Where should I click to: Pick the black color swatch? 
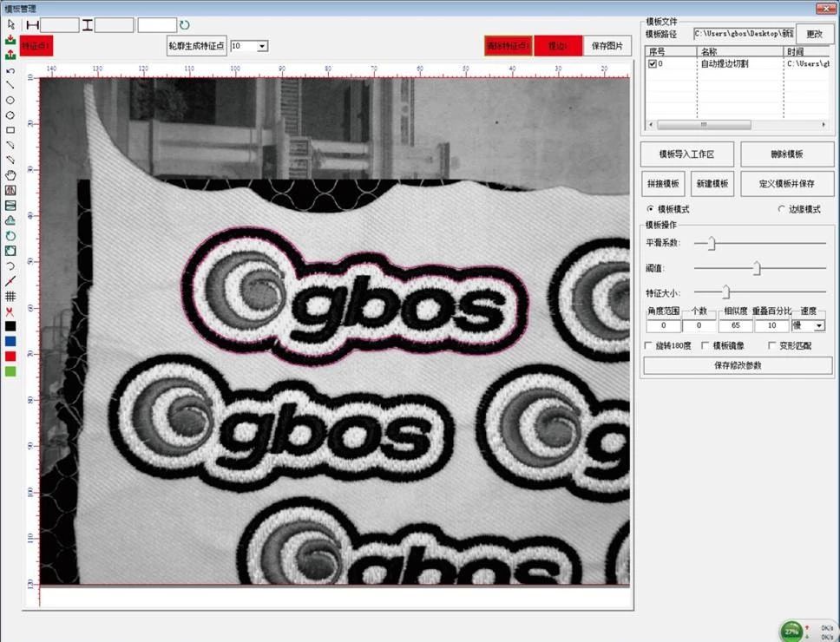pyautogui.click(x=10, y=326)
